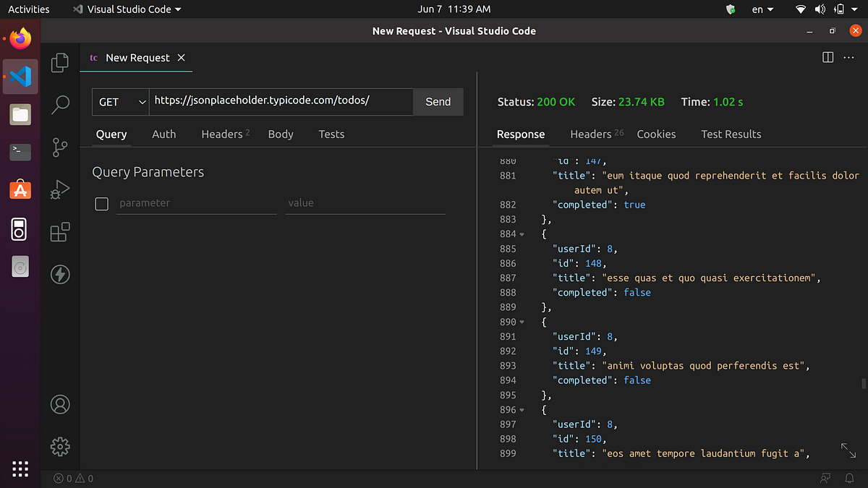This screenshot has height=488, width=868.
Task: Switch to the Query tab
Action: click(x=111, y=134)
